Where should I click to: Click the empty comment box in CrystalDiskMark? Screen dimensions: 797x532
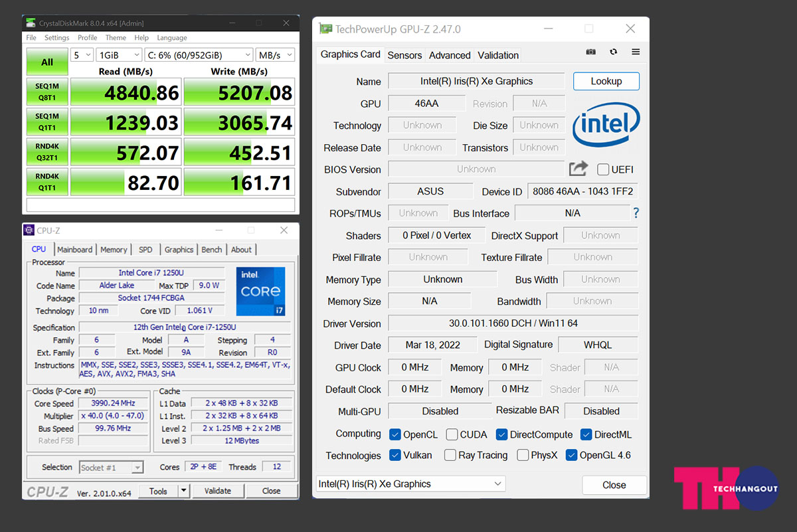coord(160,205)
